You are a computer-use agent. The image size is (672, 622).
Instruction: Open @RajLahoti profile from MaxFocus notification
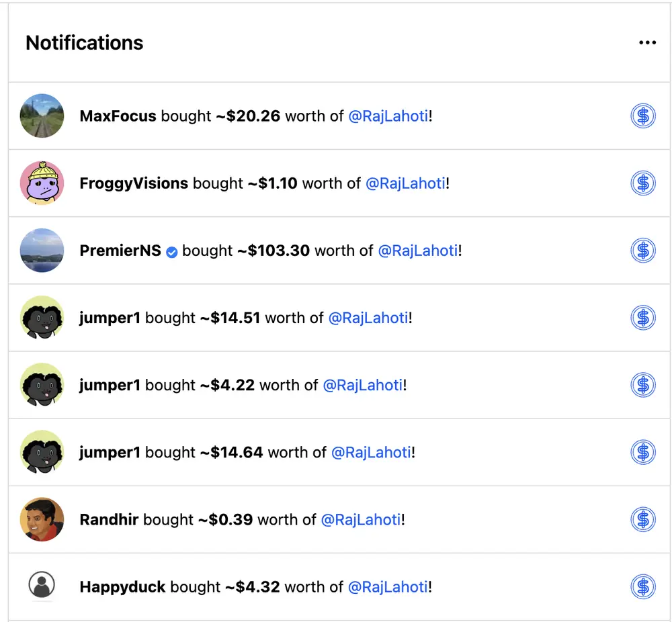[388, 116]
